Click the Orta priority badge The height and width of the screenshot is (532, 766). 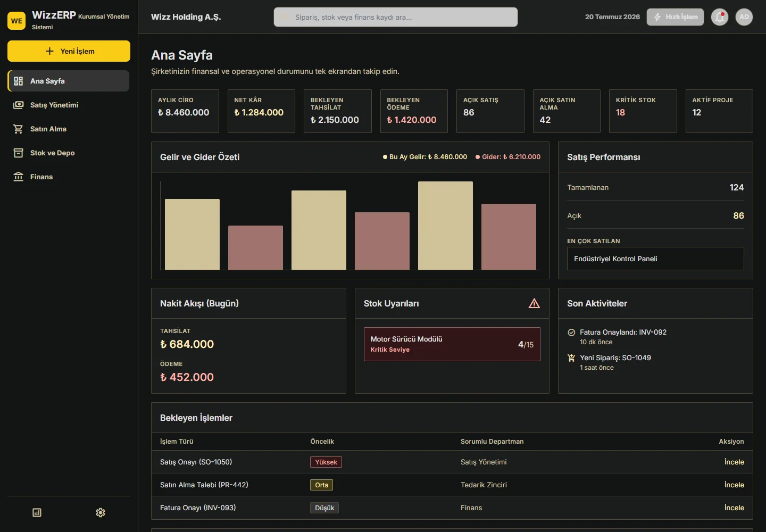point(322,485)
